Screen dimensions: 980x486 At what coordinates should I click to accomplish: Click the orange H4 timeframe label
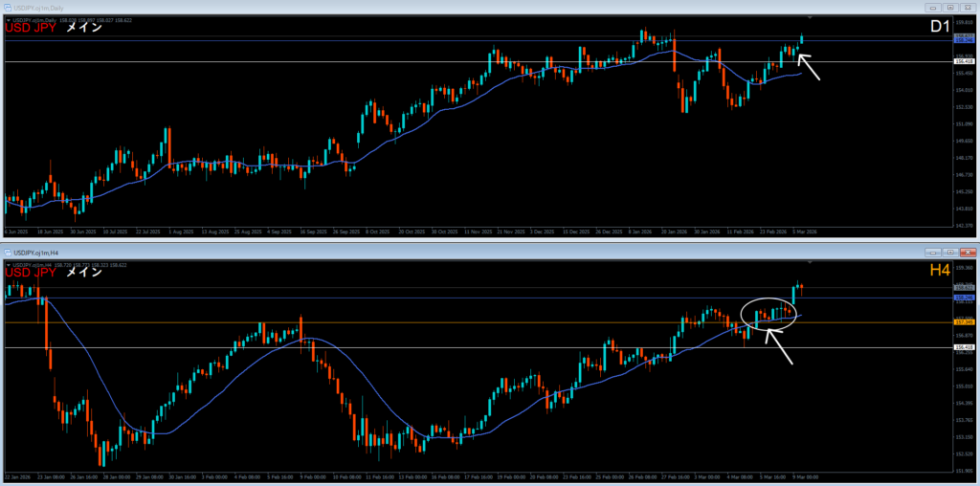pos(942,273)
